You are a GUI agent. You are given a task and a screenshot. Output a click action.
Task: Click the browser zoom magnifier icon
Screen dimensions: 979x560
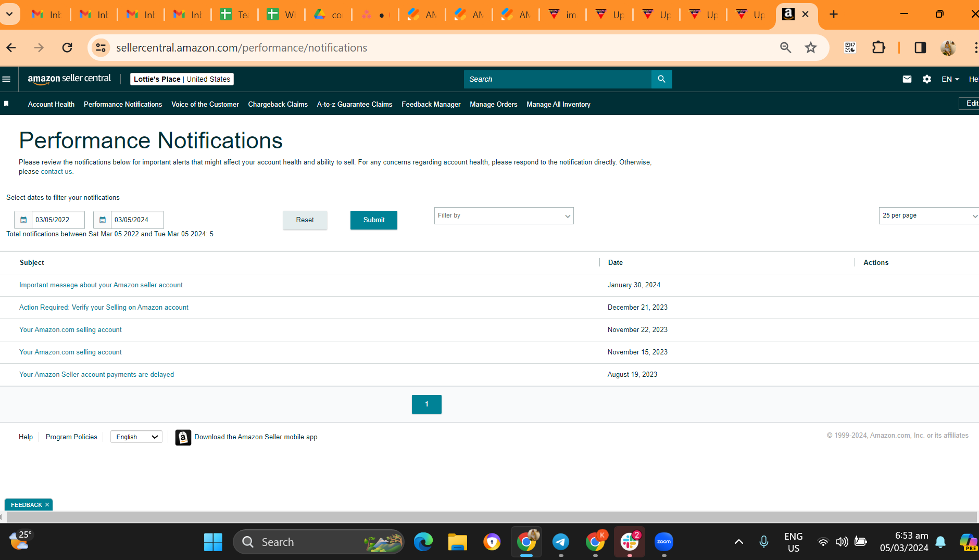point(786,48)
